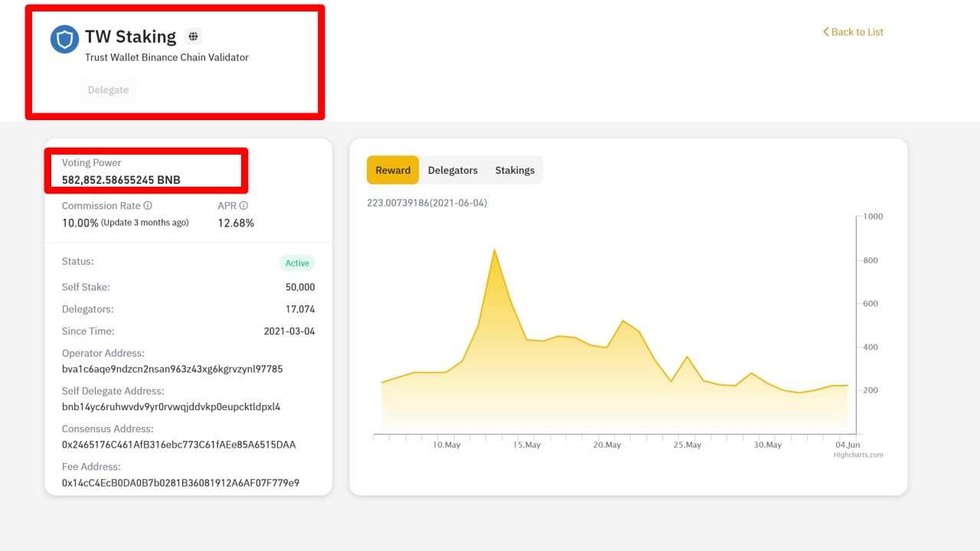980x551 pixels.
Task: Select the Consensus Address starting with 0x2465176C
Action: [179, 445]
